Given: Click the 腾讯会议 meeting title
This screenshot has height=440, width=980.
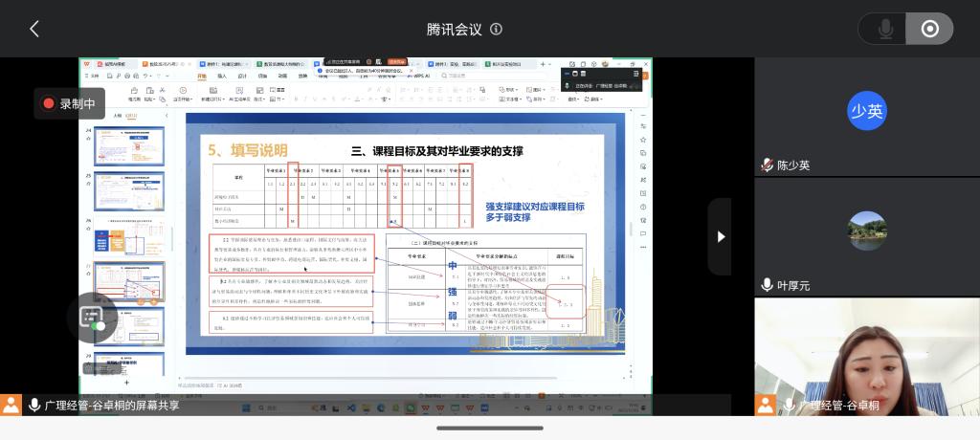Looking at the screenshot, I should click(x=454, y=29).
